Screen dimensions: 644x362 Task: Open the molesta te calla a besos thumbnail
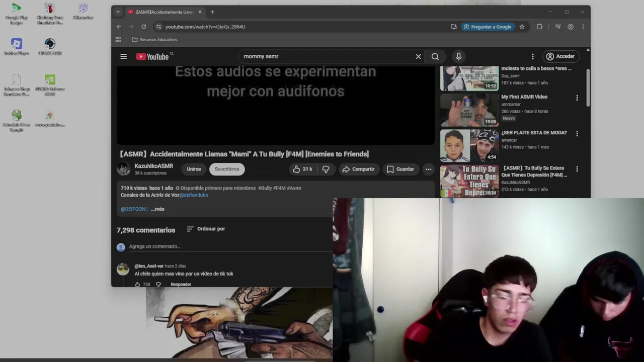point(469,78)
